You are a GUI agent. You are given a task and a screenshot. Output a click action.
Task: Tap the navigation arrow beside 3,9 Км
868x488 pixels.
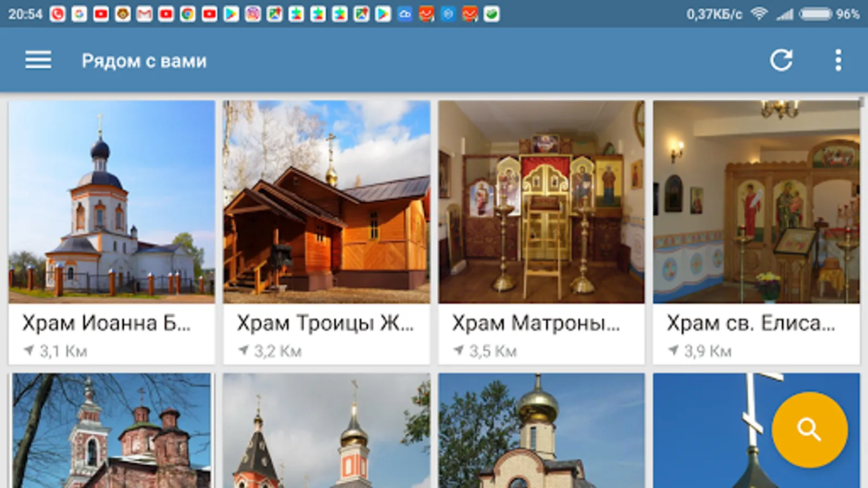pyautogui.click(x=673, y=351)
